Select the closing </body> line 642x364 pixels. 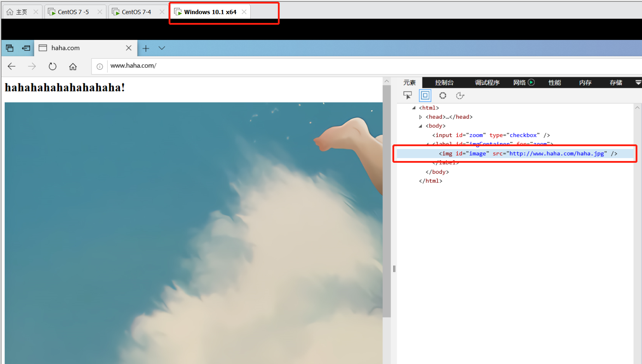437,172
